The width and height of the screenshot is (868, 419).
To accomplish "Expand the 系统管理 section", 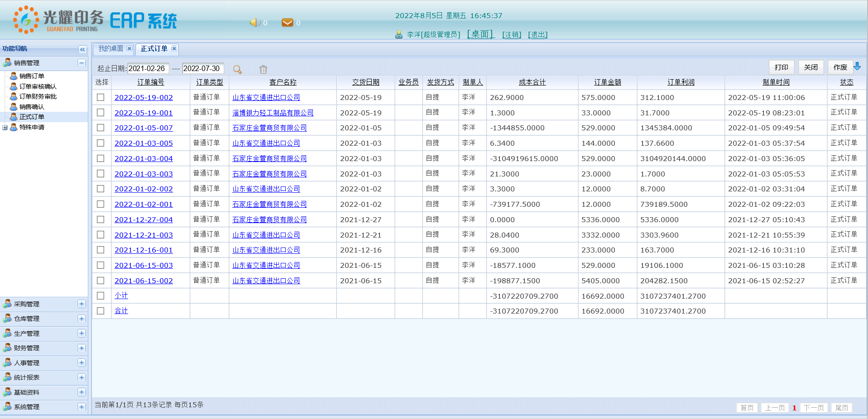I will [82, 406].
